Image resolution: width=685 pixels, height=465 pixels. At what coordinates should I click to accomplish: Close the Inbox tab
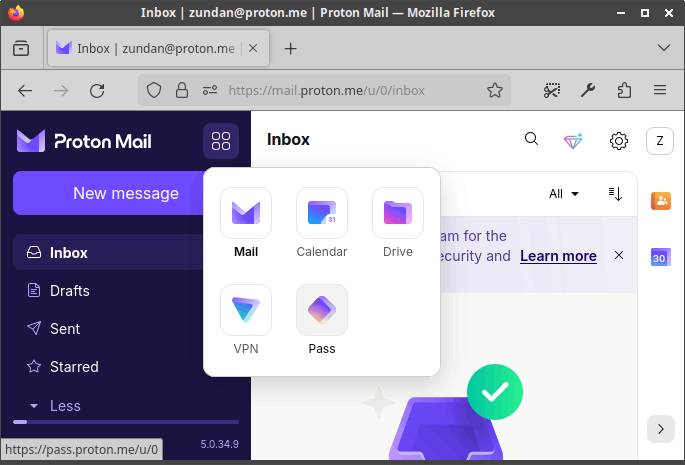pyautogui.click(x=253, y=49)
